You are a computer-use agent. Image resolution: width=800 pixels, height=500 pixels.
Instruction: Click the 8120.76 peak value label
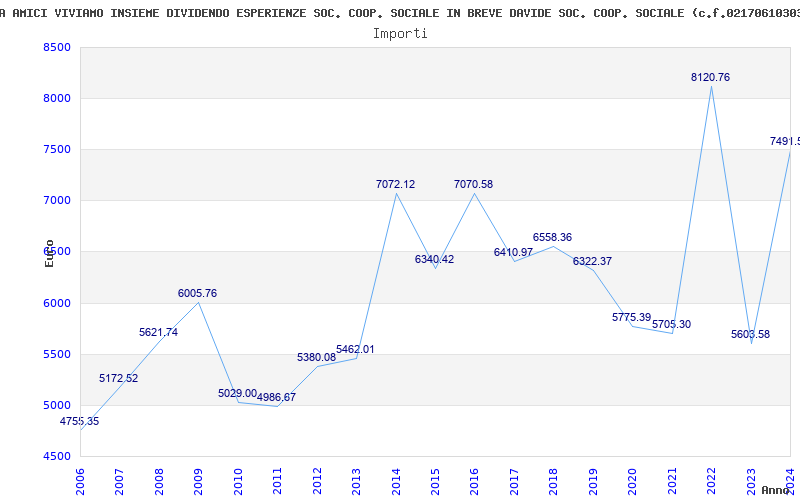click(710, 77)
